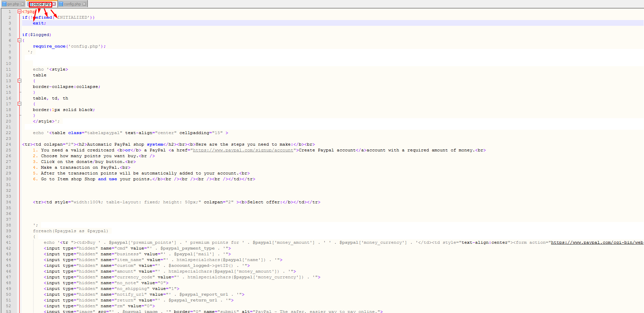
Task: Click 'Automatic PayPal shop system' heading text
Action: [x=125, y=144]
